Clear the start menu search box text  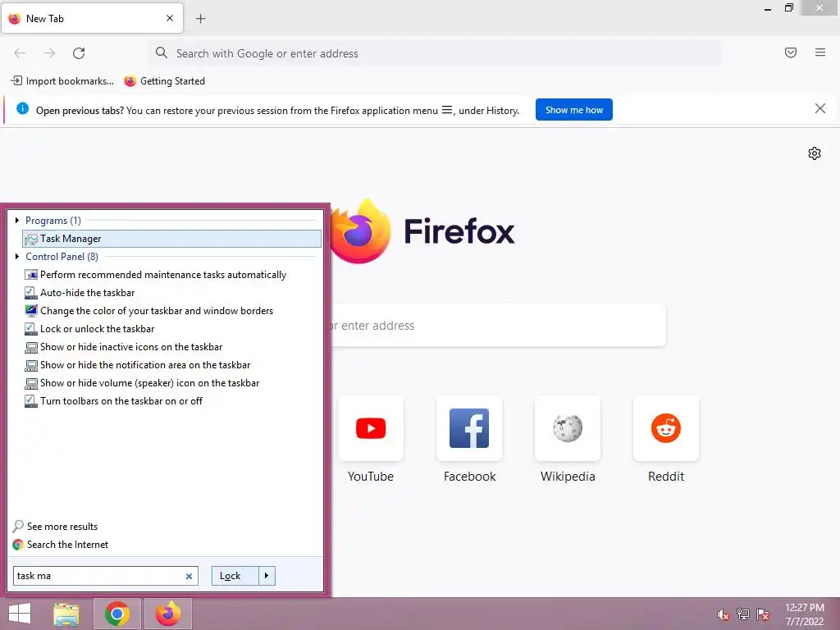click(x=189, y=577)
